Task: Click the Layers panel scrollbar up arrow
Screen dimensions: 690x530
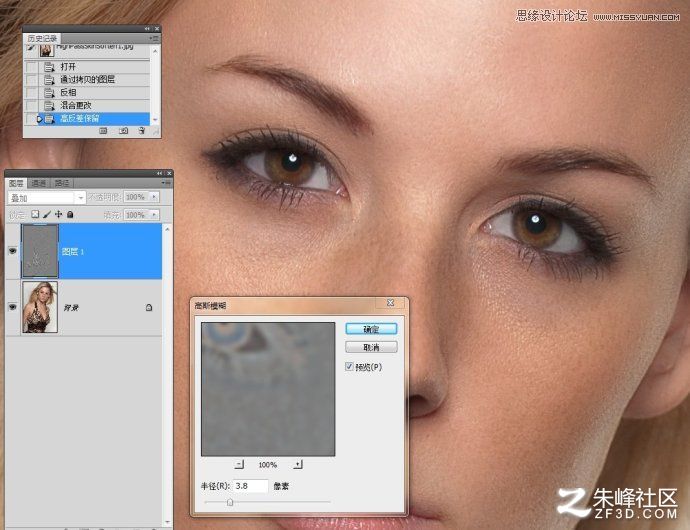Action: pyautogui.click(x=167, y=228)
